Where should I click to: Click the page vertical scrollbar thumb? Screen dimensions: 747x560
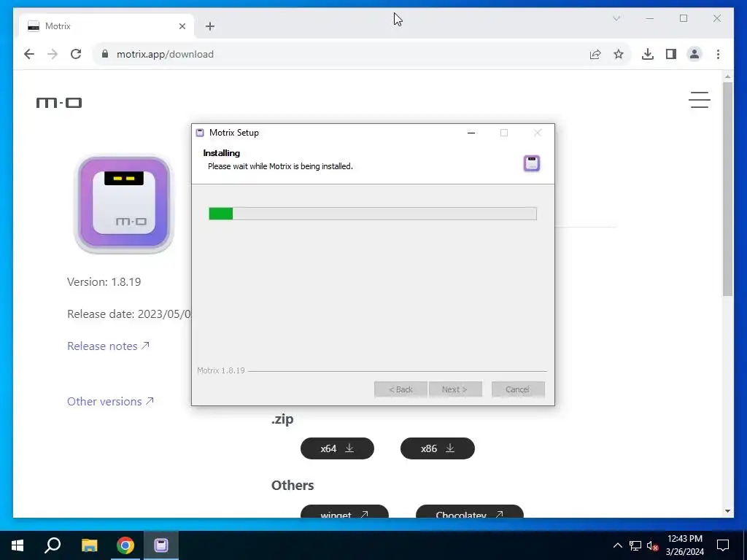727,188
